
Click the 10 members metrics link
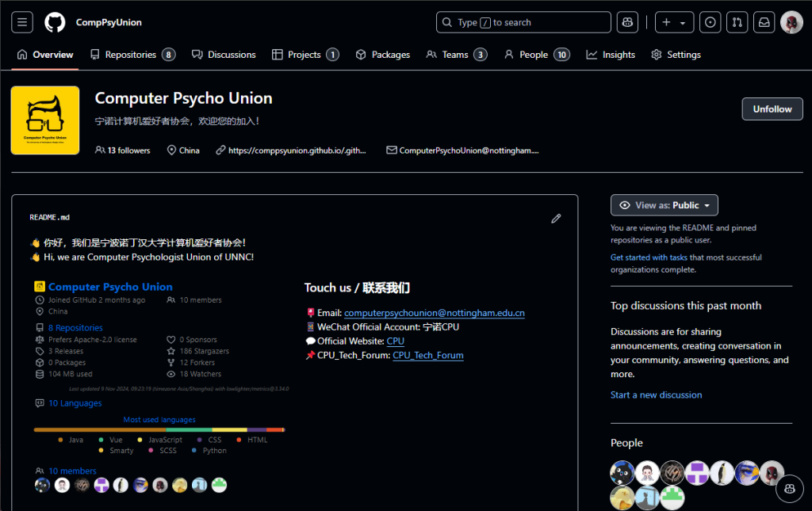click(x=72, y=471)
